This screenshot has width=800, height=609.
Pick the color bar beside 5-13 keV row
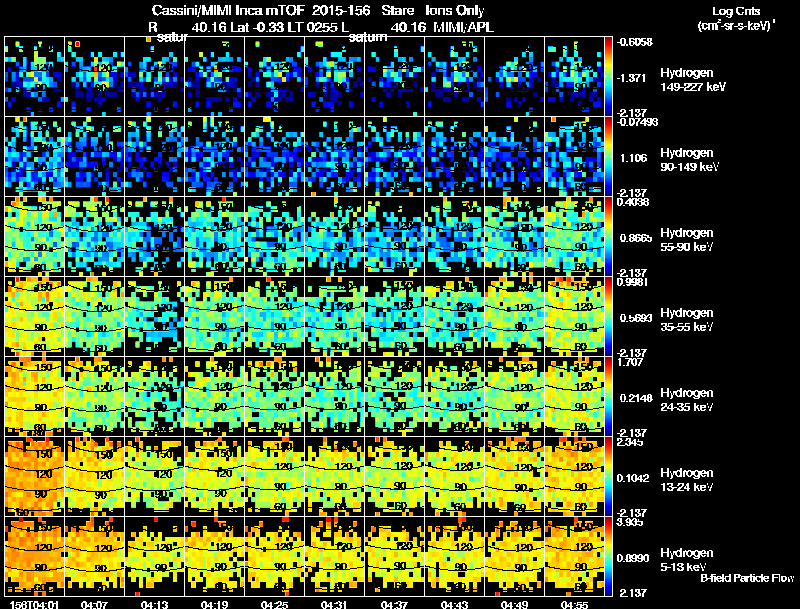(608, 556)
